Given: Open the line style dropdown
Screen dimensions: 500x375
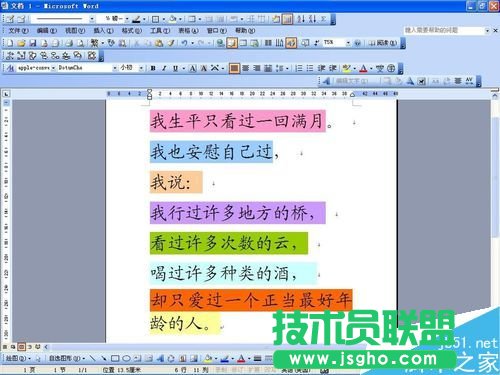Looking at the screenshot, I should coord(92,19).
